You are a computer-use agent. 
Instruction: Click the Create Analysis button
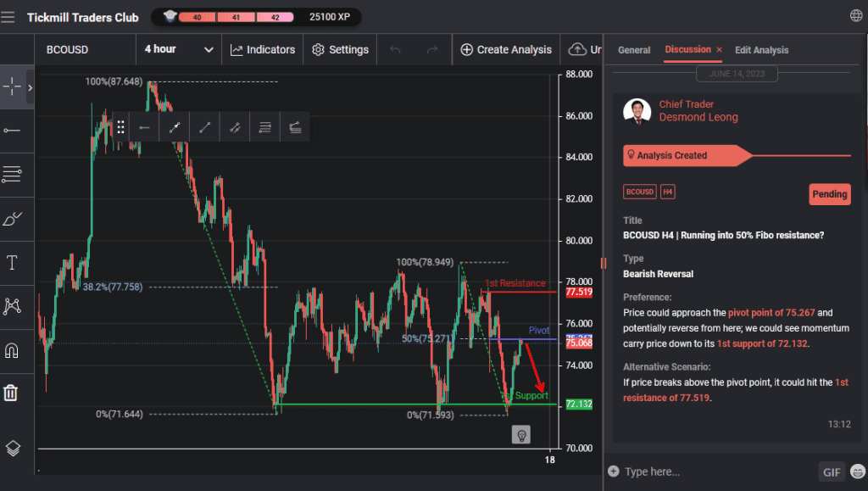[x=505, y=49]
